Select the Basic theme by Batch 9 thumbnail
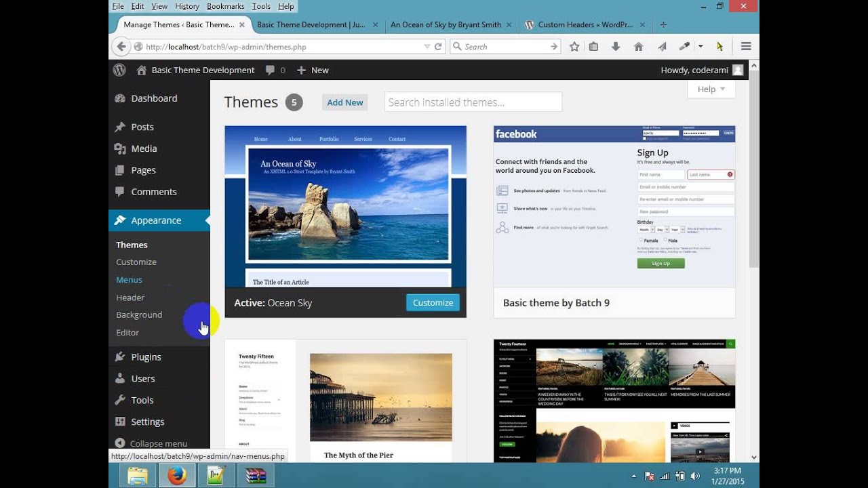 pos(614,207)
